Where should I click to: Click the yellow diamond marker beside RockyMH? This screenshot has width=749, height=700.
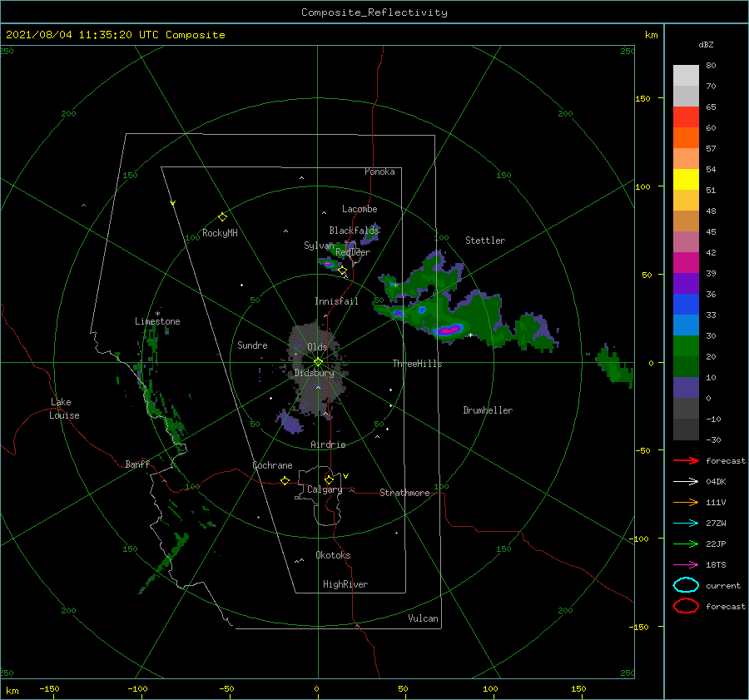222,217
